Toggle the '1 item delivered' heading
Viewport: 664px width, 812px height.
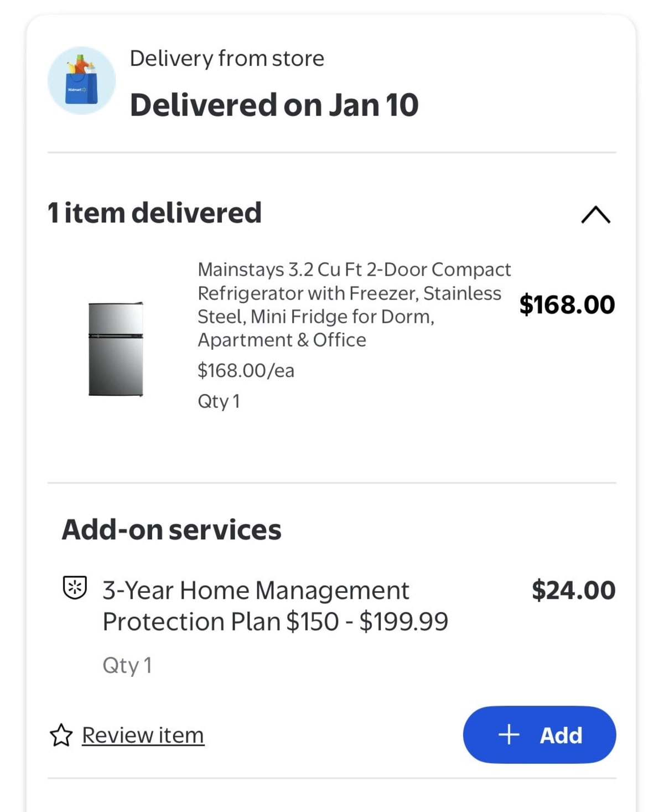click(154, 213)
